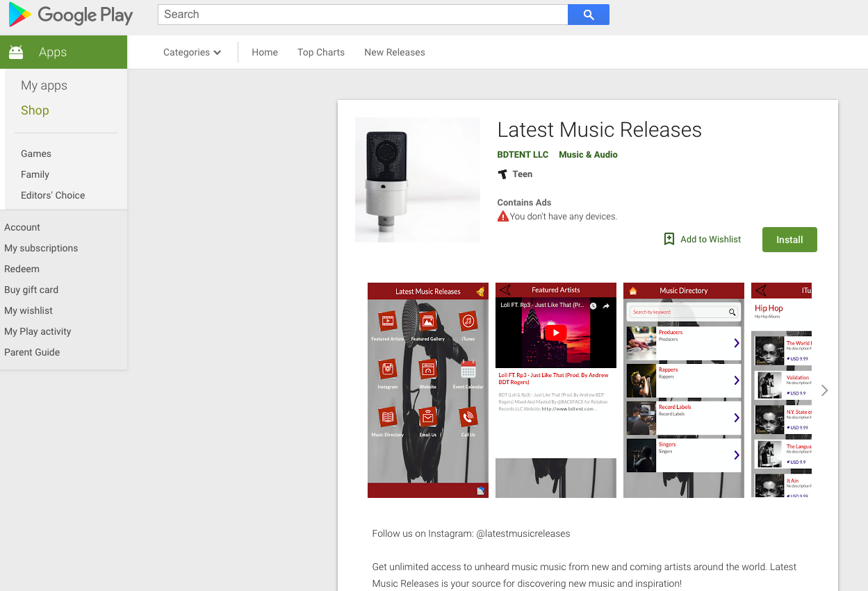868x591 pixels.
Task: Click the bell icon in first screenshot header
Action: click(x=480, y=292)
